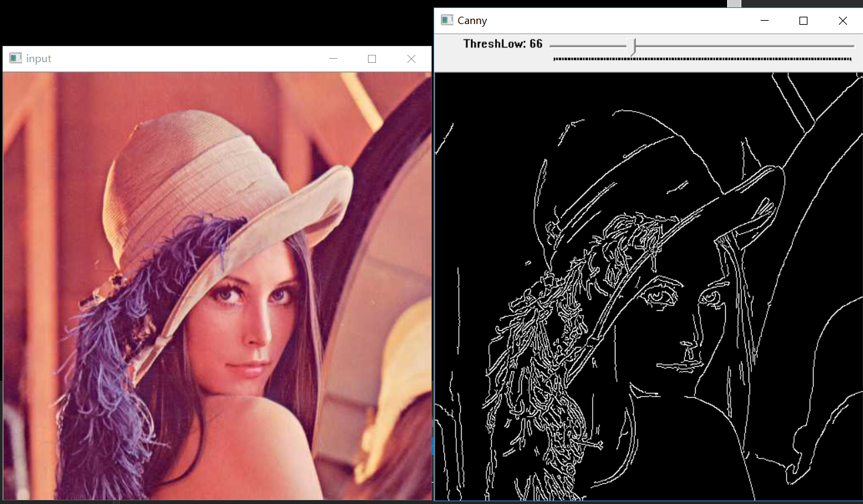The width and height of the screenshot is (863, 504).
Task: Close the input window
Action: [411, 59]
